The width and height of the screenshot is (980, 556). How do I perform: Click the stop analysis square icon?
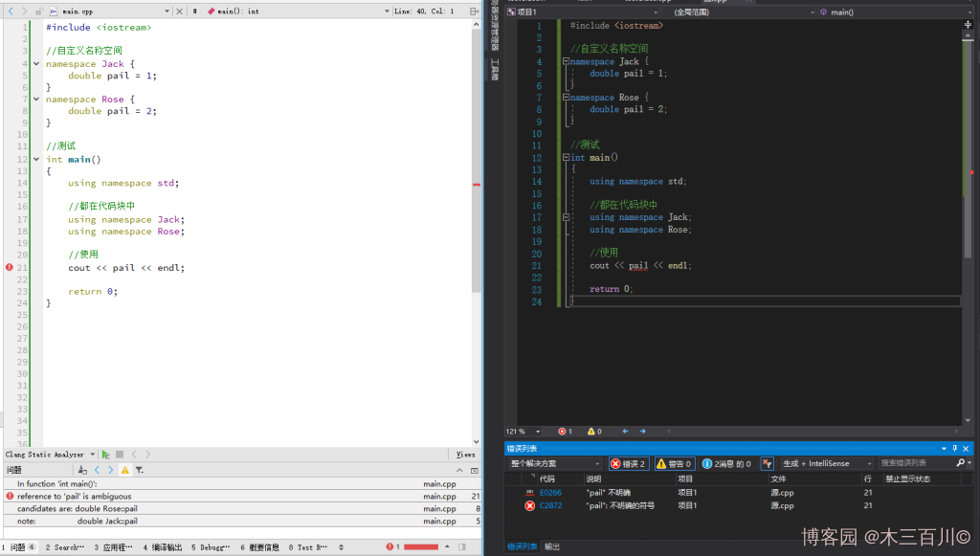[x=120, y=455]
